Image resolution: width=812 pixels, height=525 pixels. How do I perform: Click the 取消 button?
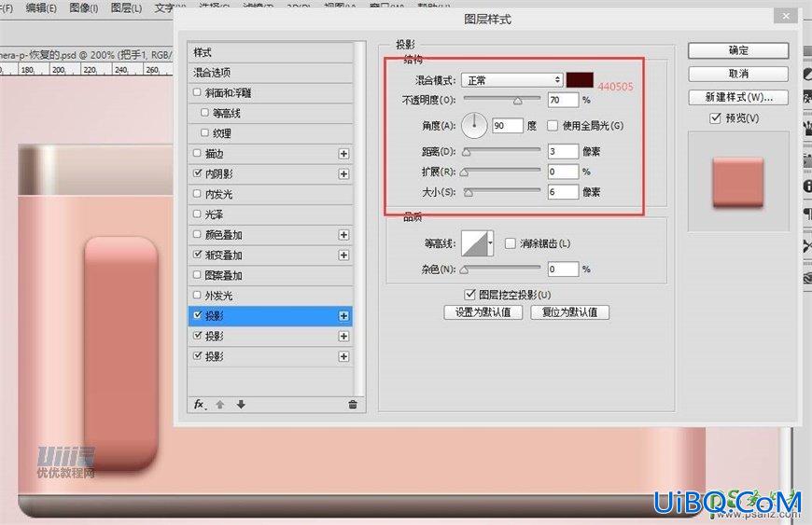coord(738,74)
